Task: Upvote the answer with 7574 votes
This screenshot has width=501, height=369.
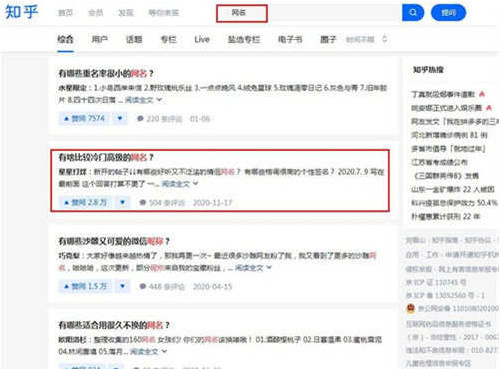Action: pyautogui.click(x=84, y=118)
